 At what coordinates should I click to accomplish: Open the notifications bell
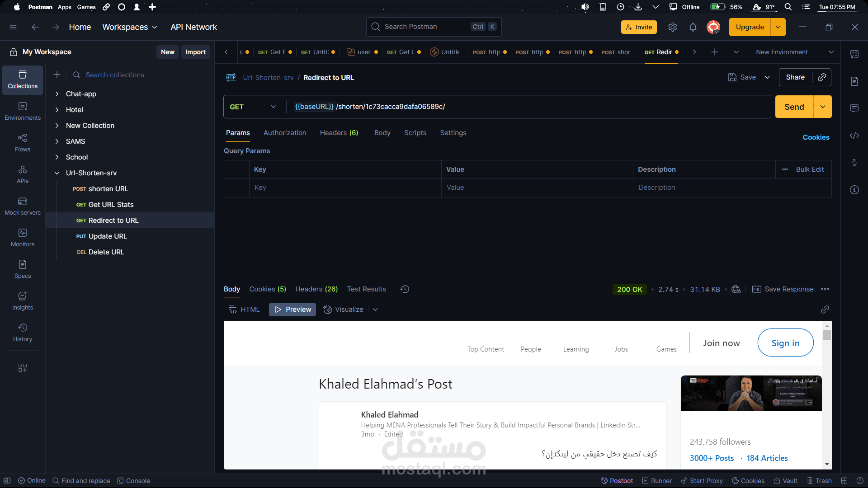[x=693, y=27]
